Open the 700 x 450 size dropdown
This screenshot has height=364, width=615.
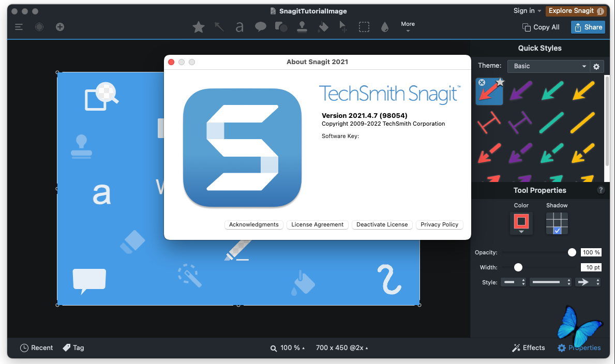(341, 348)
